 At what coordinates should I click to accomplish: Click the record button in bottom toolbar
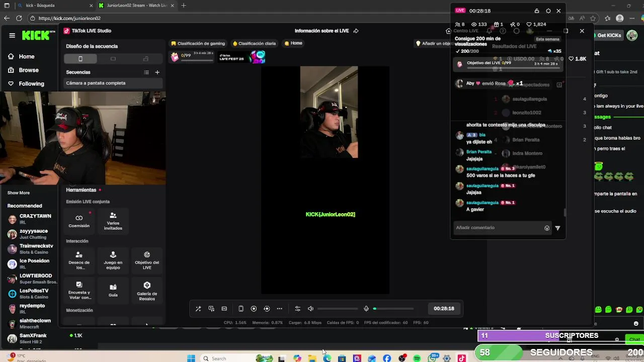[254, 309]
